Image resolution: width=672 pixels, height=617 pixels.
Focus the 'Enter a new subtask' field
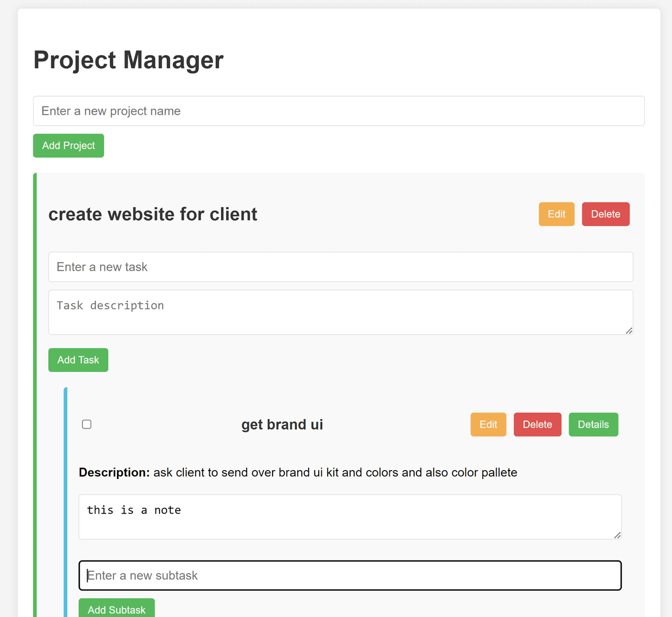tap(350, 576)
